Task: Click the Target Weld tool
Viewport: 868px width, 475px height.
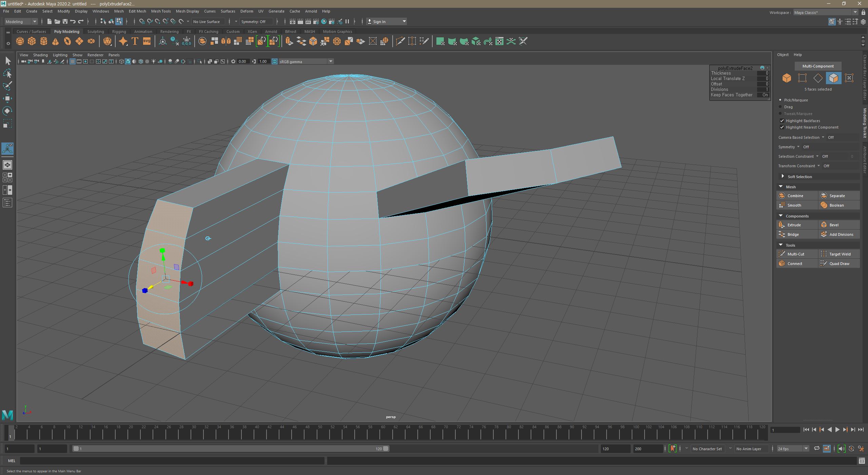Action: click(x=840, y=254)
